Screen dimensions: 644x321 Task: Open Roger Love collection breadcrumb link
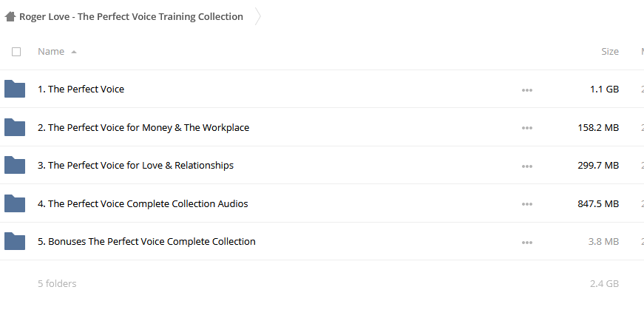131,16
